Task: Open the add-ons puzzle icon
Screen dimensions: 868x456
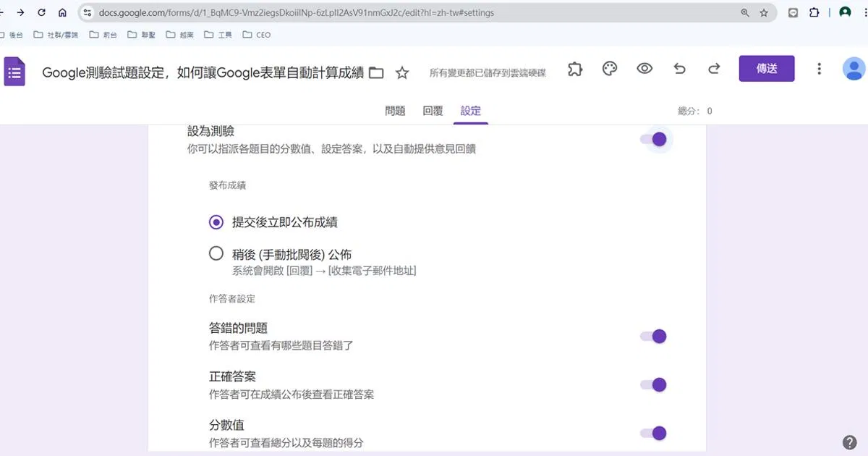Action: [575, 69]
